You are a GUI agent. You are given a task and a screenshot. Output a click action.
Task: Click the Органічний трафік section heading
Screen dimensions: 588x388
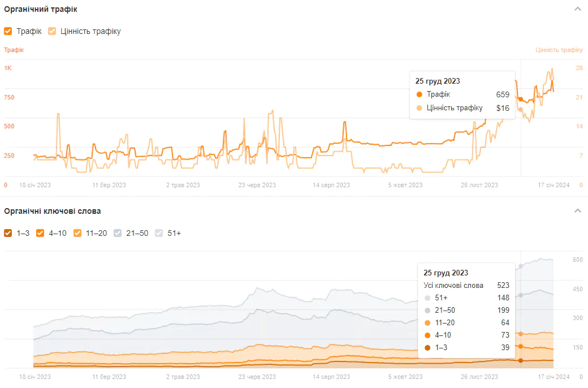41,10
